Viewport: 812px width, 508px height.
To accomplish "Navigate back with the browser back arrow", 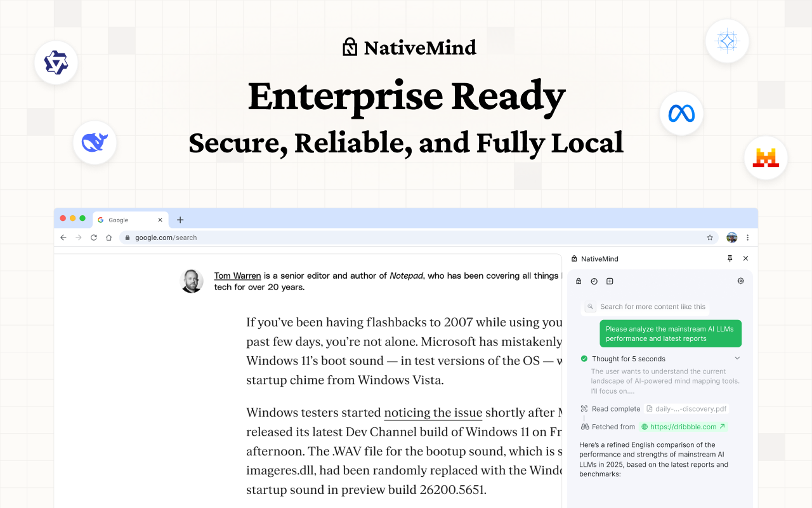I will click(x=63, y=237).
